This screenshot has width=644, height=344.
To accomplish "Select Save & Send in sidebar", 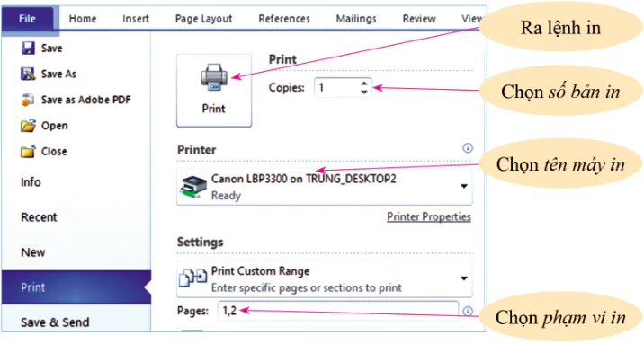I will click(x=55, y=322).
